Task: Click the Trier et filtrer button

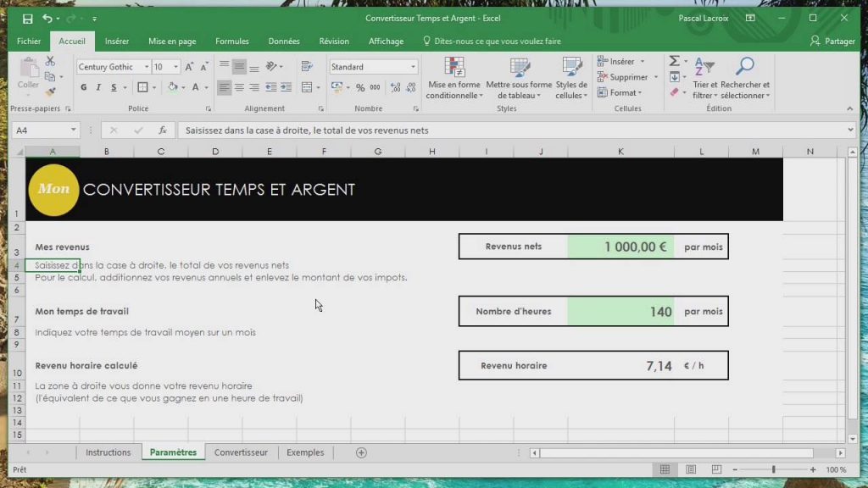Action: 704,78
